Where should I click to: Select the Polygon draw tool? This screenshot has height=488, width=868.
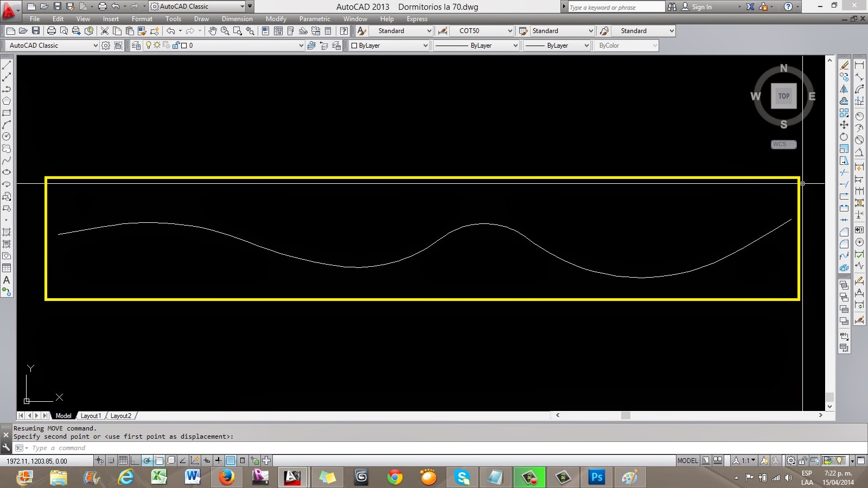pyautogui.click(x=7, y=101)
